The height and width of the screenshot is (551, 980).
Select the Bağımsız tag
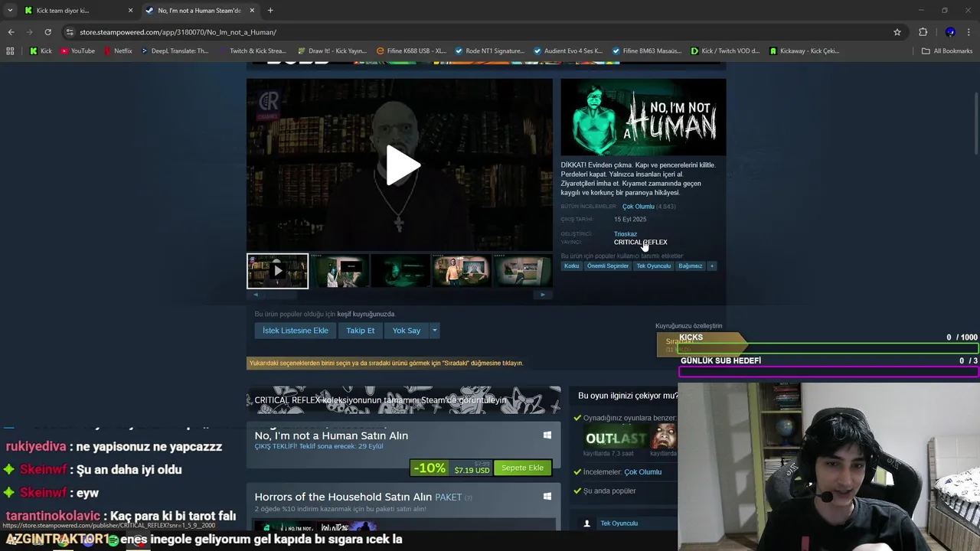tap(690, 266)
